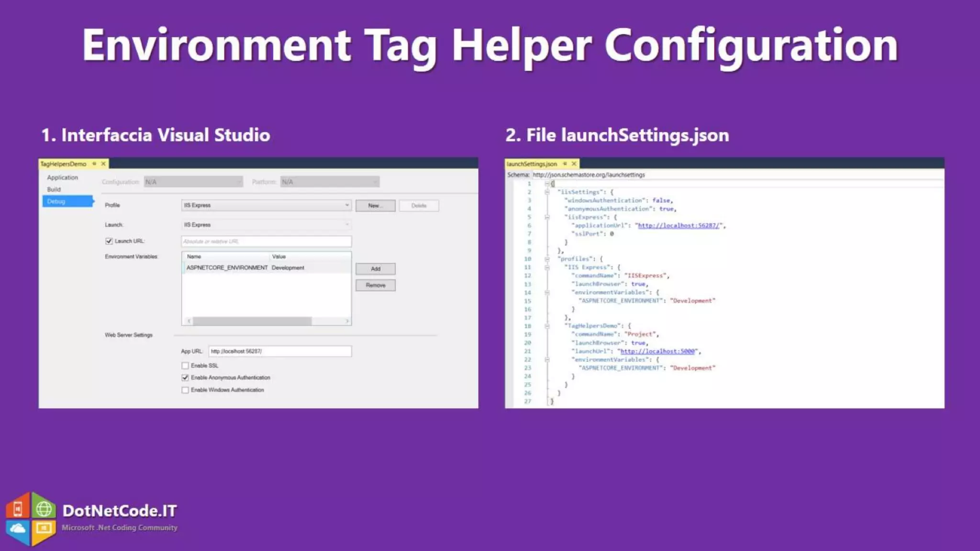The width and height of the screenshot is (980, 551).
Task: Open the http://localhost:5000 launchUrl link
Action: [x=657, y=351]
